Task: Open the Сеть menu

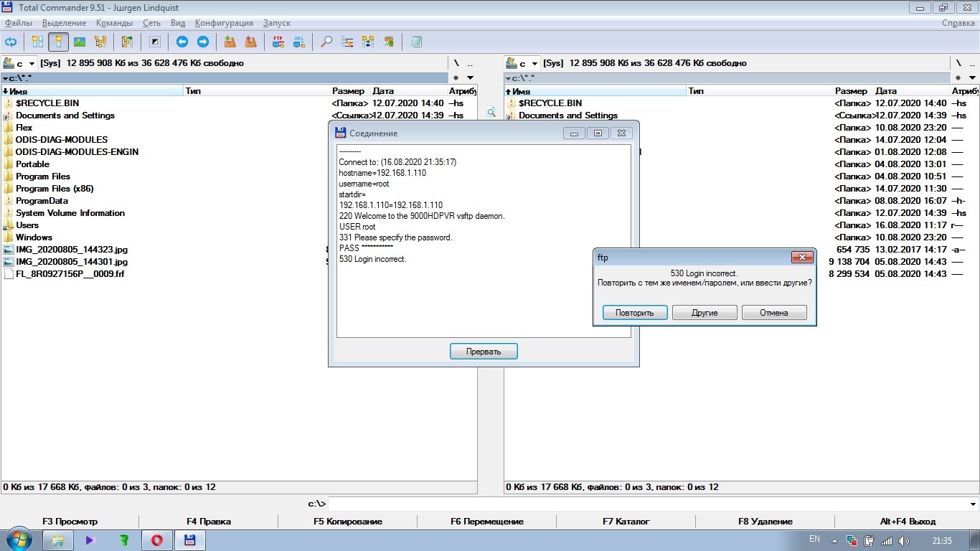Action: [x=151, y=23]
